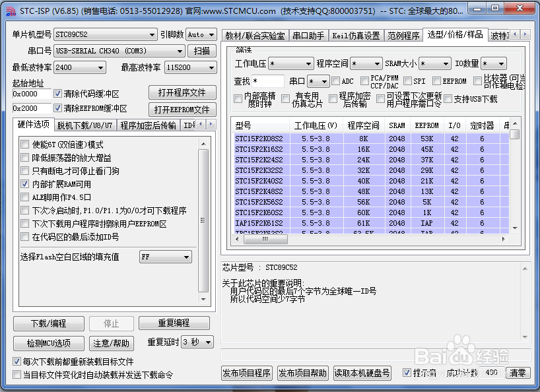Screen dimensions: 540x392
Task: Click vertical scrollbar thumb of chip table
Action: tap(514, 133)
